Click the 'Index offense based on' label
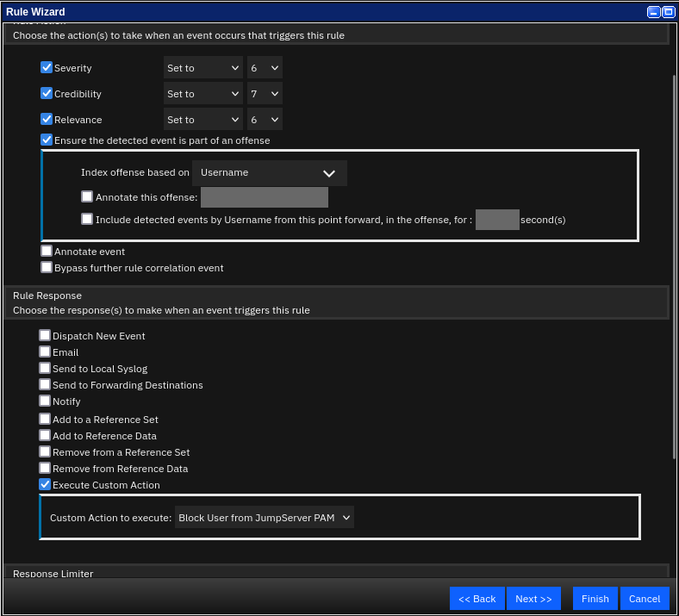The height and width of the screenshot is (616, 679). [x=135, y=172]
